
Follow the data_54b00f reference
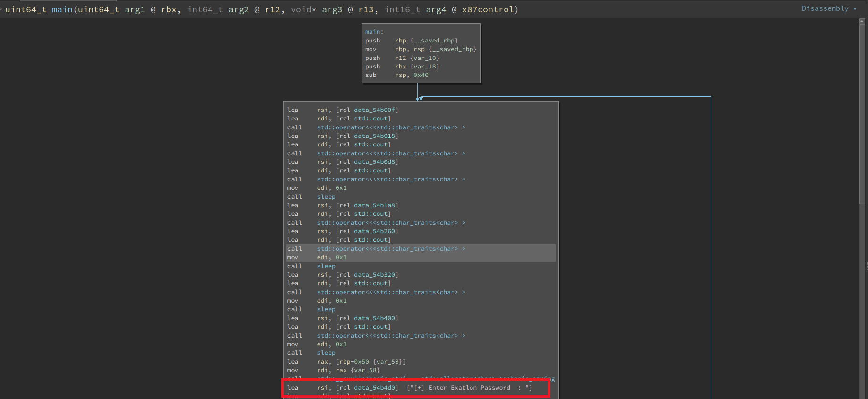coord(375,110)
